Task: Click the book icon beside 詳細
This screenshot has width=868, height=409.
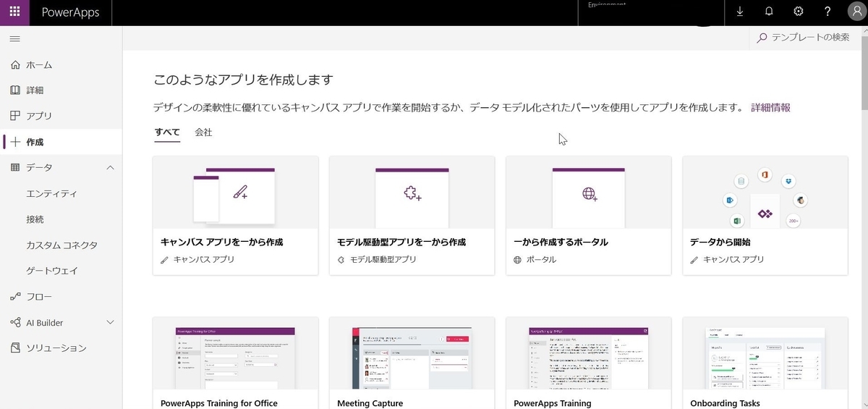Action: click(15, 90)
